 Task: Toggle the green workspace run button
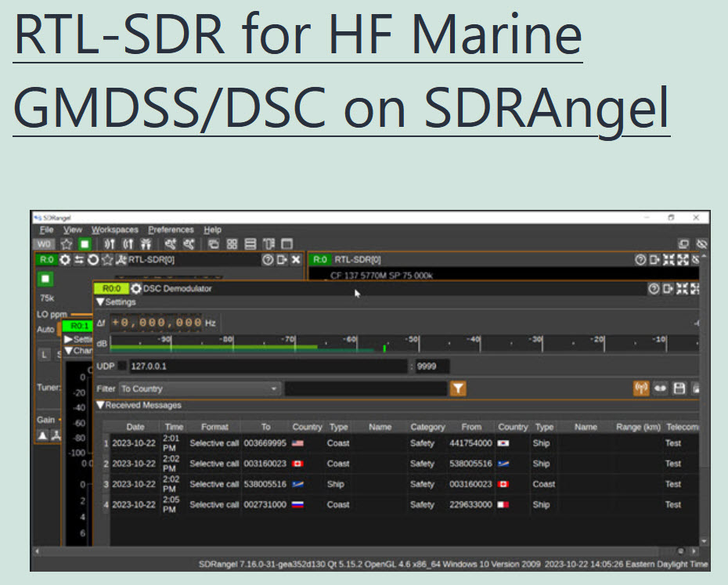coord(84,244)
